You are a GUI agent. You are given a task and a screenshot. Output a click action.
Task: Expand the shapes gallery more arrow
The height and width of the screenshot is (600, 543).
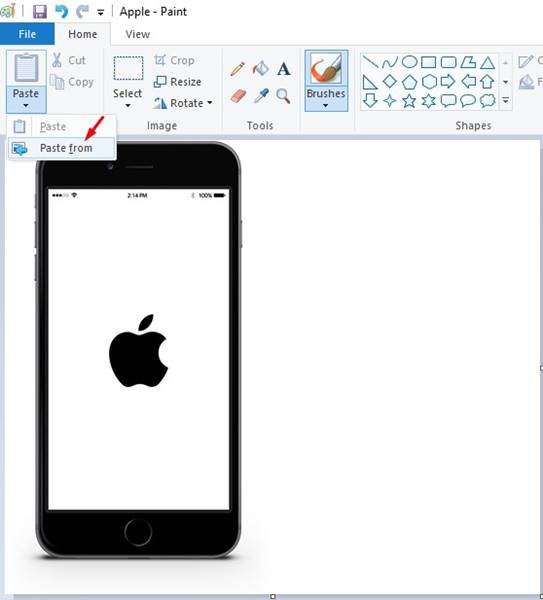point(505,101)
